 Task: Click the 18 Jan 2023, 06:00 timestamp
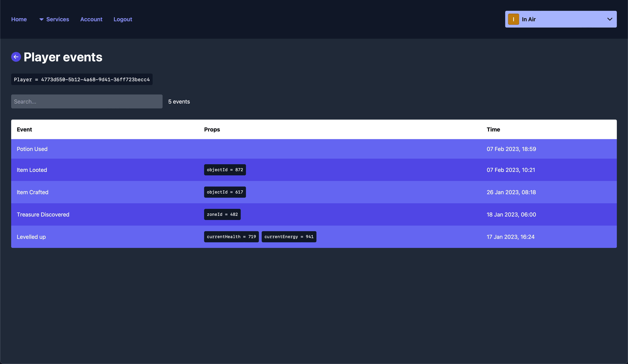pyautogui.click(x=511, y=214)
